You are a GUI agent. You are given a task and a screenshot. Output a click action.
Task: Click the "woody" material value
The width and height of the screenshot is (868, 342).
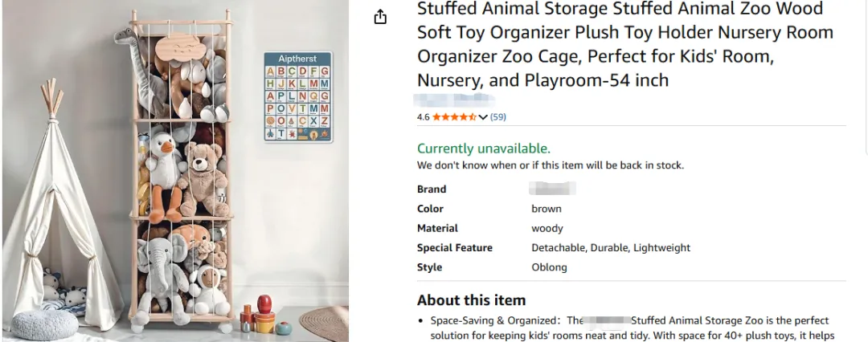[x=547, y=228]
